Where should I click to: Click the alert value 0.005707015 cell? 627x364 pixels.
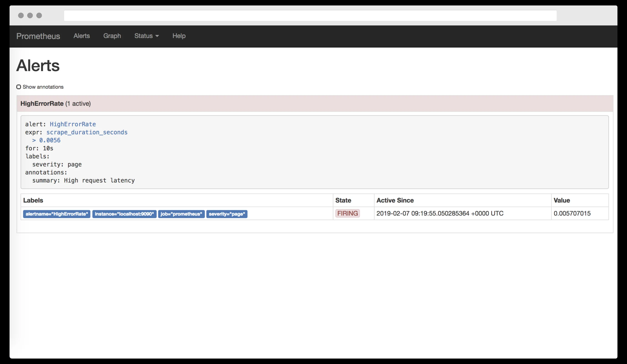tap(572, 213)
